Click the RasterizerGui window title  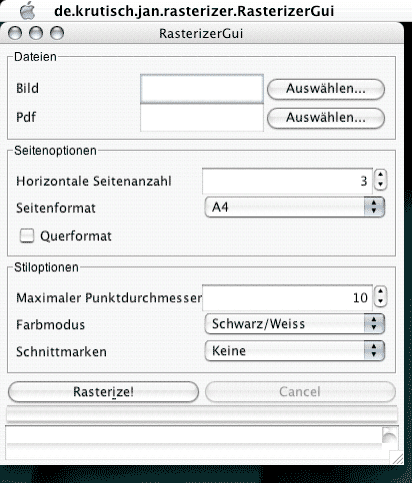(x=201, y=33)
